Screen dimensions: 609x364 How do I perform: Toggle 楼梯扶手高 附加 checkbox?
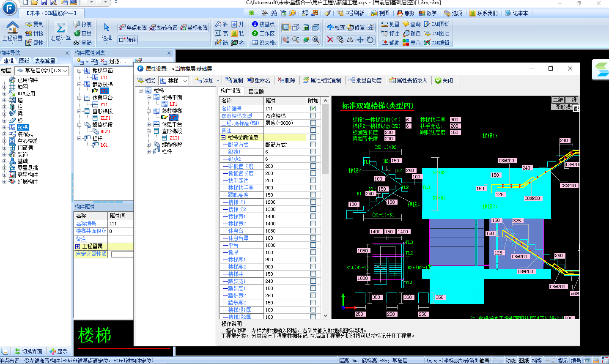click(313, 187)
